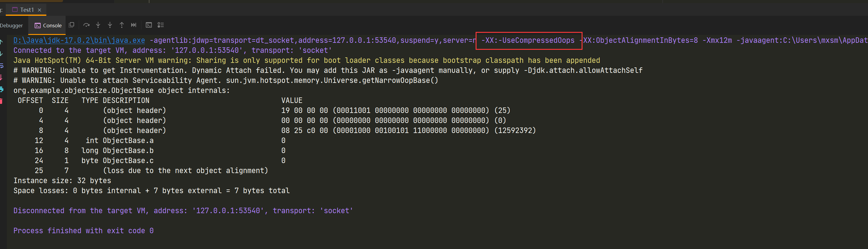Close the Test1 debug tab

point(39,10)
